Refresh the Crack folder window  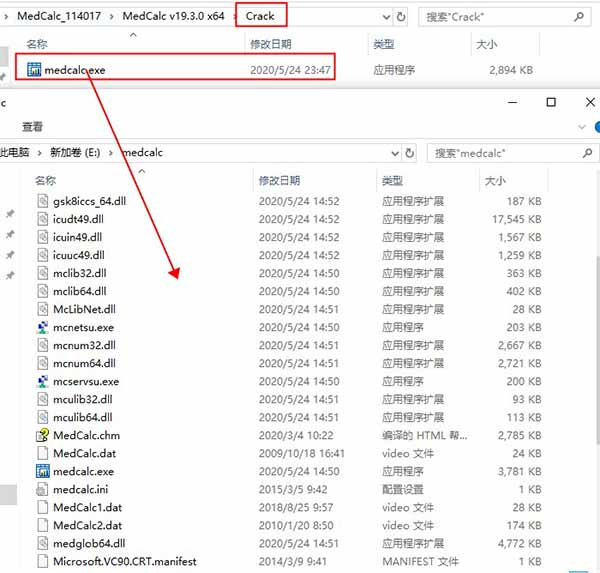(401, 17)
